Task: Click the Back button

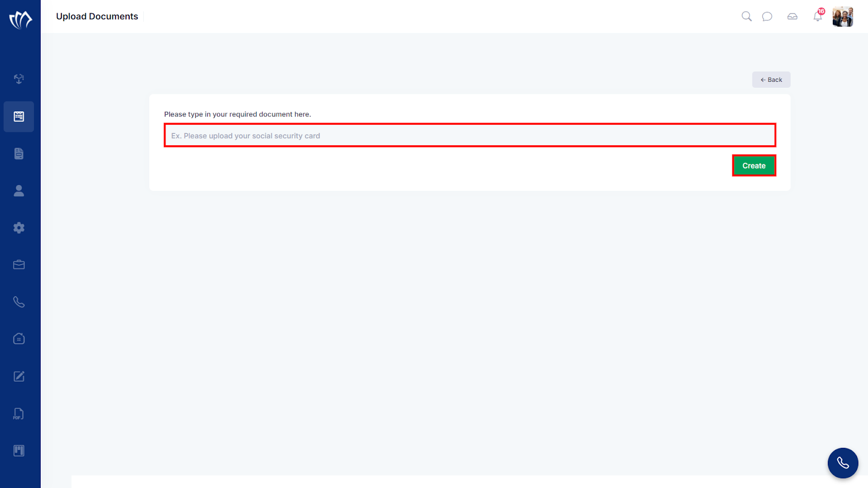Action: click(771, 80)
